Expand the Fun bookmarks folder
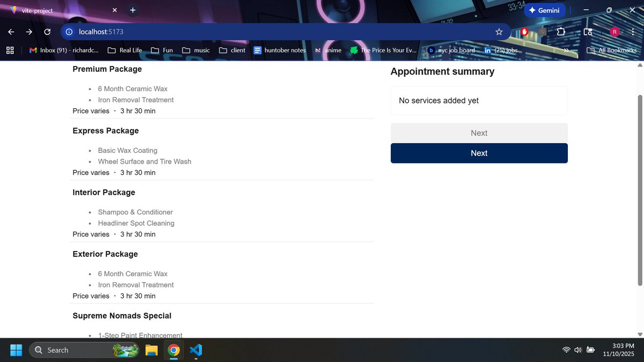Viewport: 644px width, 362px height. pos(162,50)
